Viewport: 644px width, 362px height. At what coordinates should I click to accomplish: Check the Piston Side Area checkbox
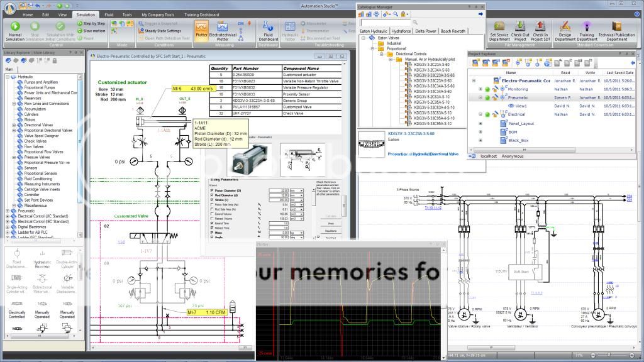coord(211,205)
